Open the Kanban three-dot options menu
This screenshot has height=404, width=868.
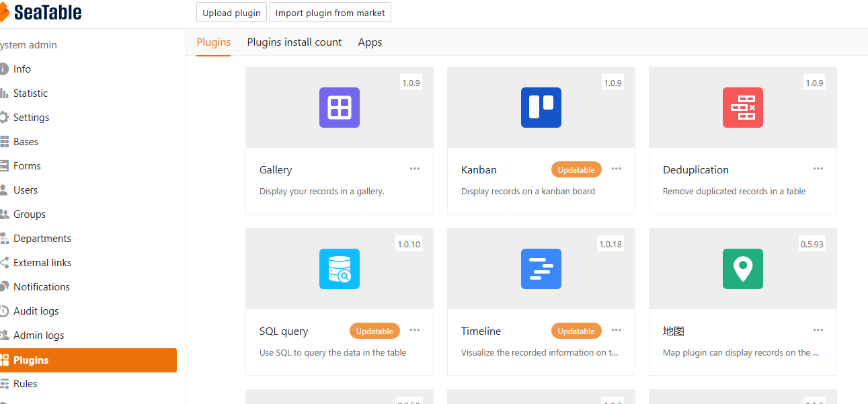coord(617,169)
